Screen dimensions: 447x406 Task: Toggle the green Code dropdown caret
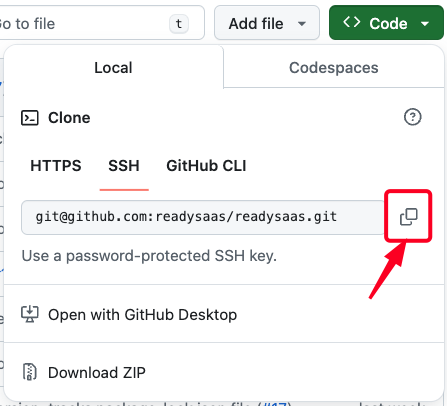coord(425,24)
